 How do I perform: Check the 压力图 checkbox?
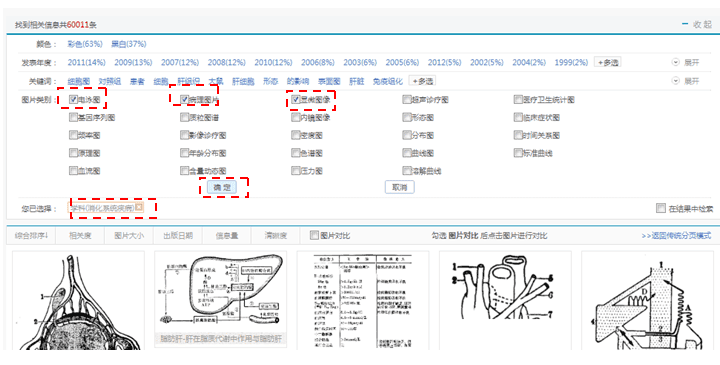click(x=296, y=170)
